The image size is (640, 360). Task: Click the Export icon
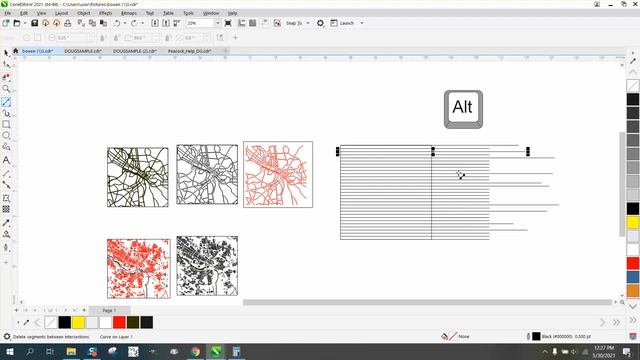coord(166,23)
